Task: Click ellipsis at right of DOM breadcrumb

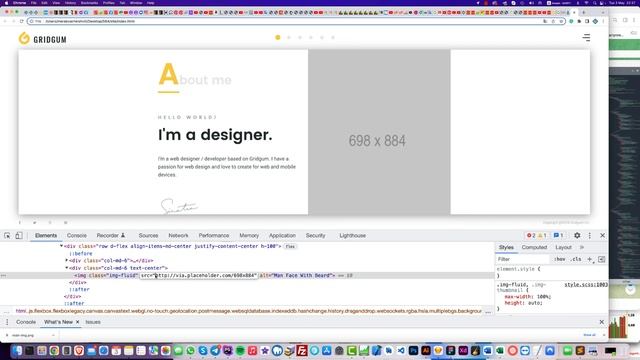Action: point(488,311)
